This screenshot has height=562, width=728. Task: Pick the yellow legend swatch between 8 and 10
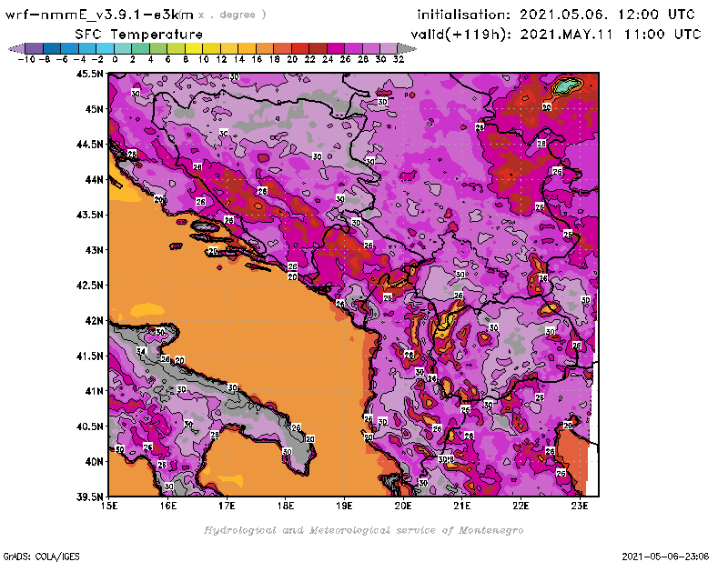[x=193, y=48]
